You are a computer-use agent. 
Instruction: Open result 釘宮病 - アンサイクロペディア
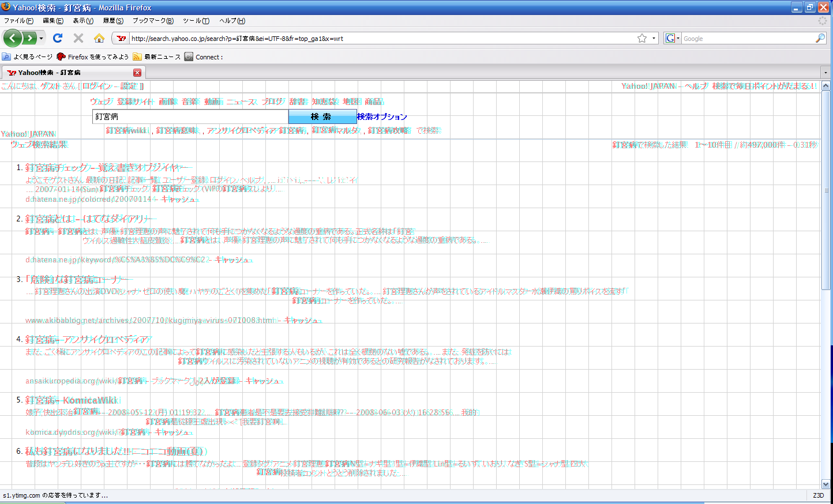tap(87, 340)
